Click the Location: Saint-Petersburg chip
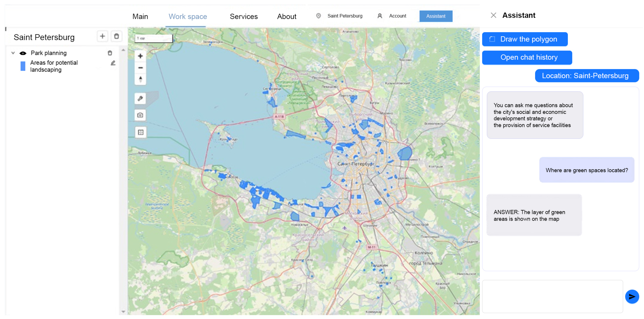 coord(587,76)
